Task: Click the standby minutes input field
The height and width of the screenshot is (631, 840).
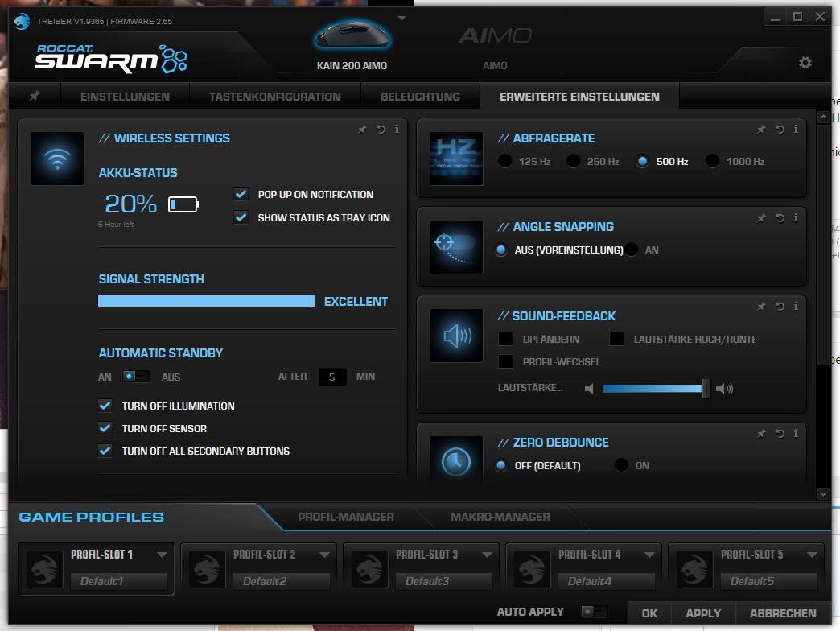Action: pyautogui.click(x=332, y=377)
